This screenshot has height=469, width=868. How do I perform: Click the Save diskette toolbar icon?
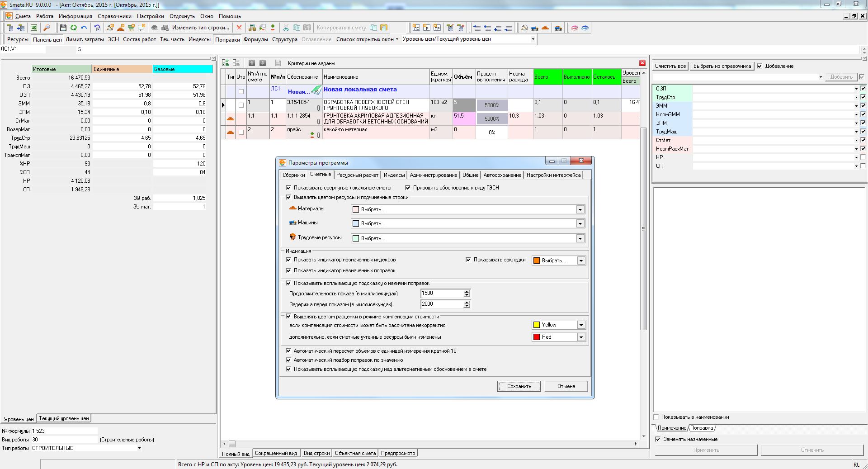[x=63, y=28]
